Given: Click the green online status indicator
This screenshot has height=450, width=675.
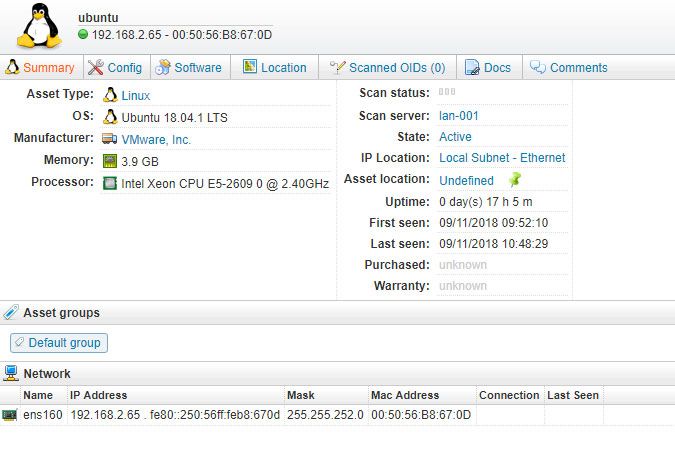Looking at the screenshot, I should click(83, 35).
